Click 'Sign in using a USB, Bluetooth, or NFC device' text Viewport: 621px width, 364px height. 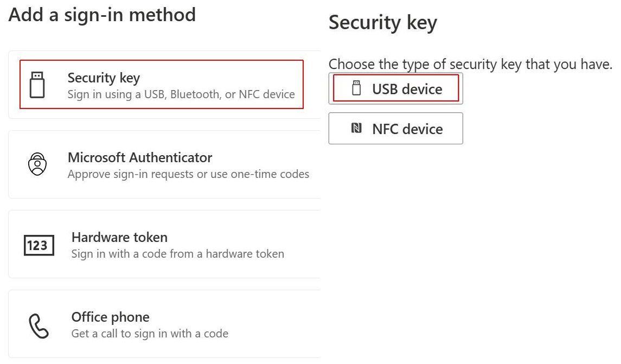click(x=181, y=95)
